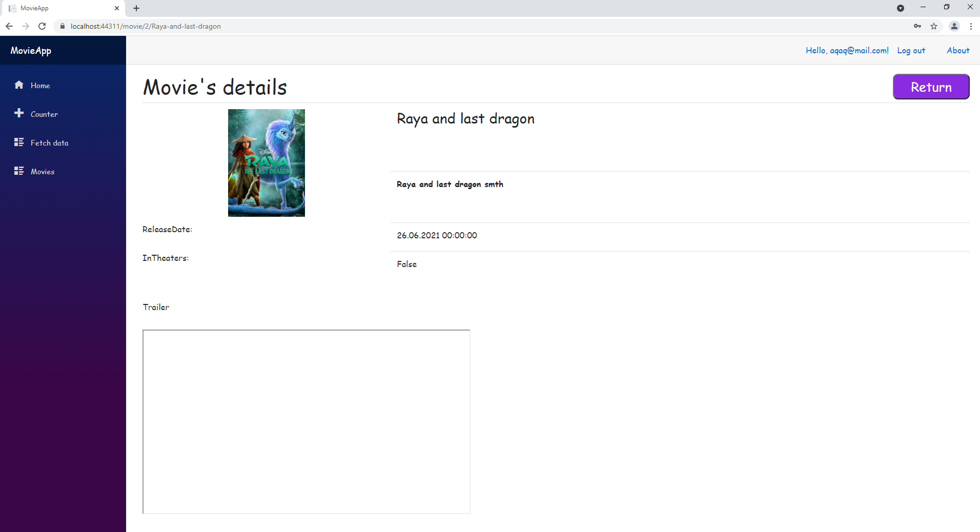Select the Movies list icon
The height and width of the screenshot is (532, 980).
coord(18,171)
